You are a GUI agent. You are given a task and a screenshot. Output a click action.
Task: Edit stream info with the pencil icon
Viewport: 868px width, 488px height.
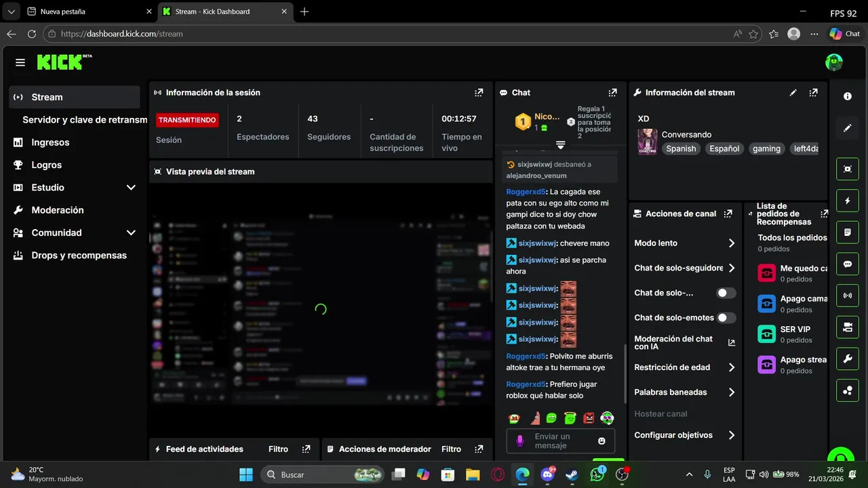[x=793, y=93]
